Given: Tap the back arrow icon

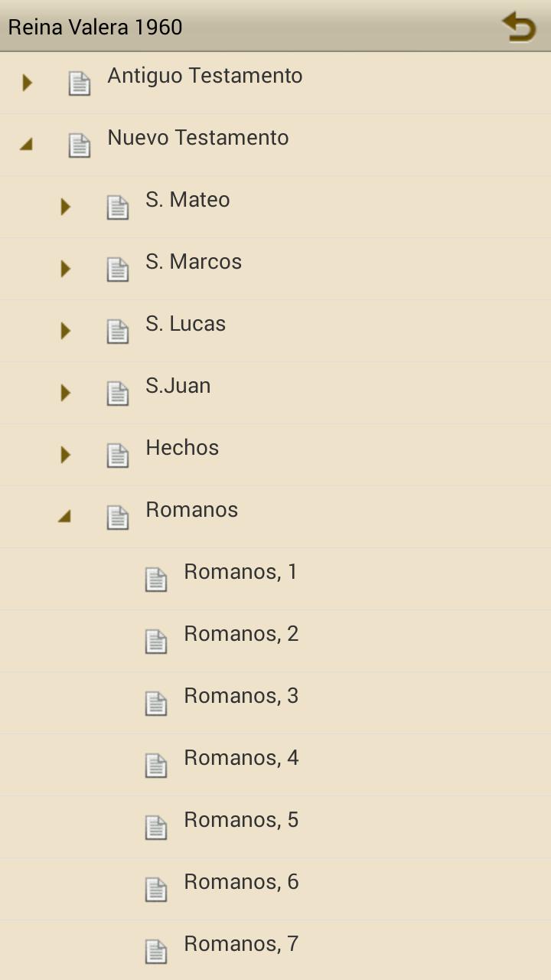Looking at the screenshot, I should (519, 28).
